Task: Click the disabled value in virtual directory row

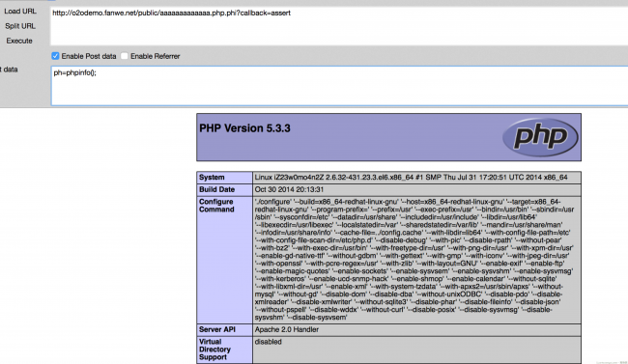Action: [x=268, y=342]
